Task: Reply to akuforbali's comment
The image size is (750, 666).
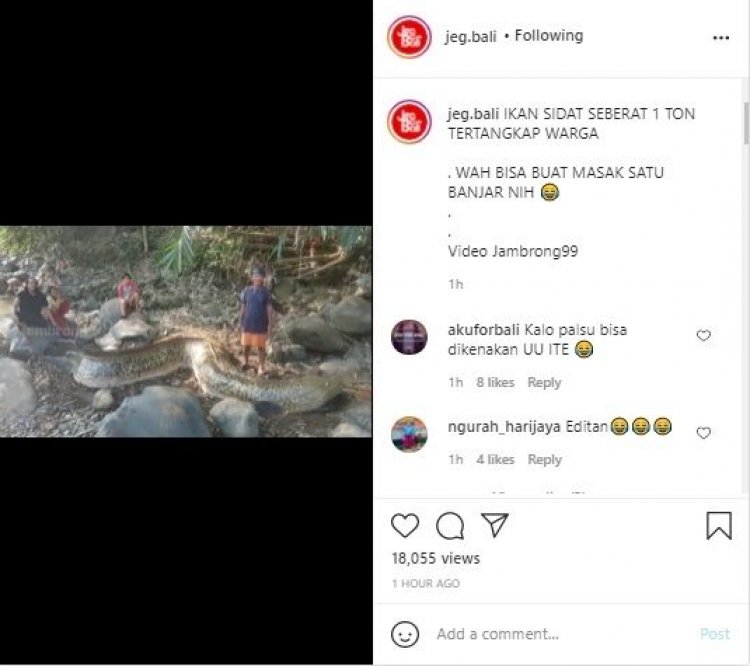Action: tap(544, 383)
